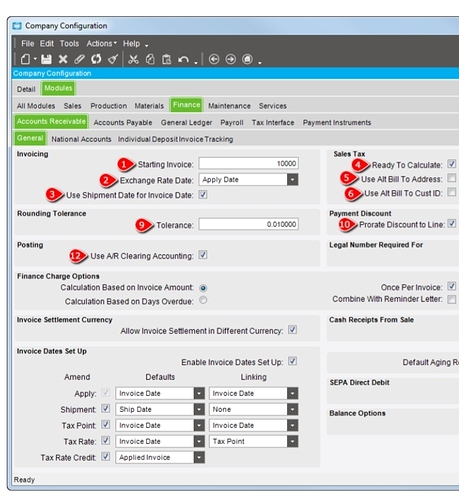Click the paperclip attachment icon
The image size is (459, 500).
click(79, 59)
